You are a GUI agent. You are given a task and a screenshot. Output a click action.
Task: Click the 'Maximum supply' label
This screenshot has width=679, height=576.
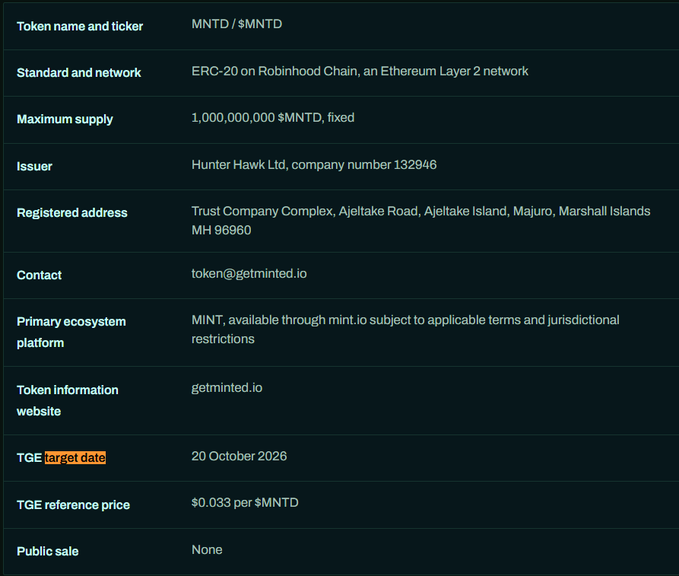point(65,119)
